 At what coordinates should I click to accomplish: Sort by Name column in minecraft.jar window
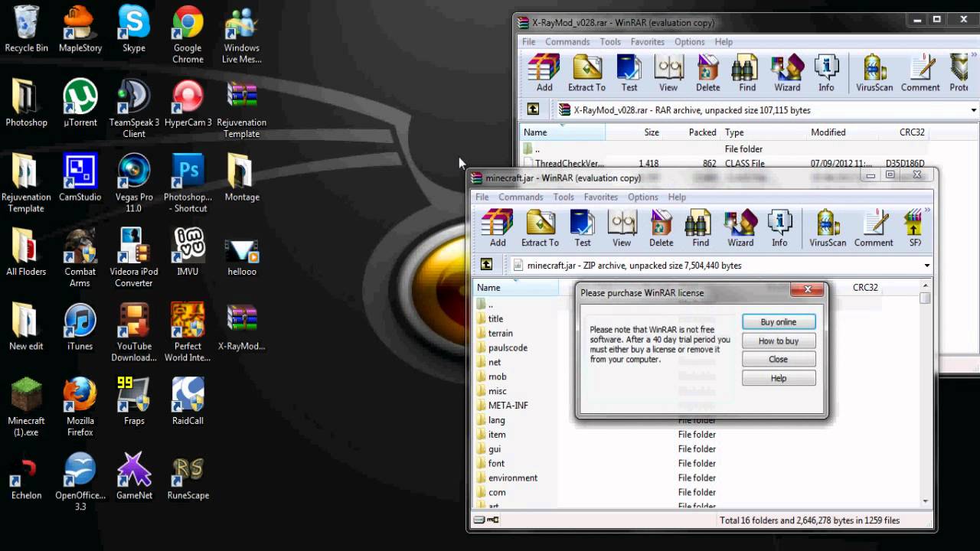[x=516, y=288]
